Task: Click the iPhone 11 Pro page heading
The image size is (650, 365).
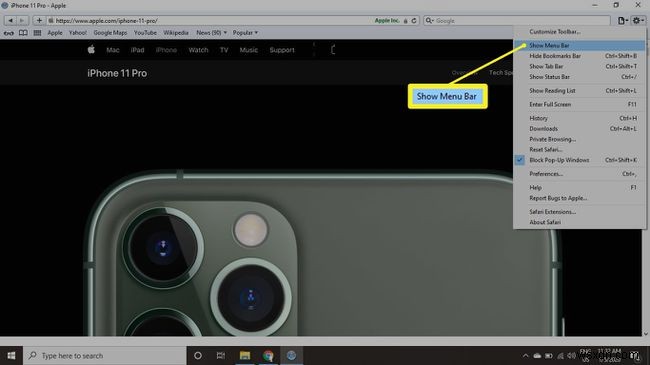Action: pos(117,73)
